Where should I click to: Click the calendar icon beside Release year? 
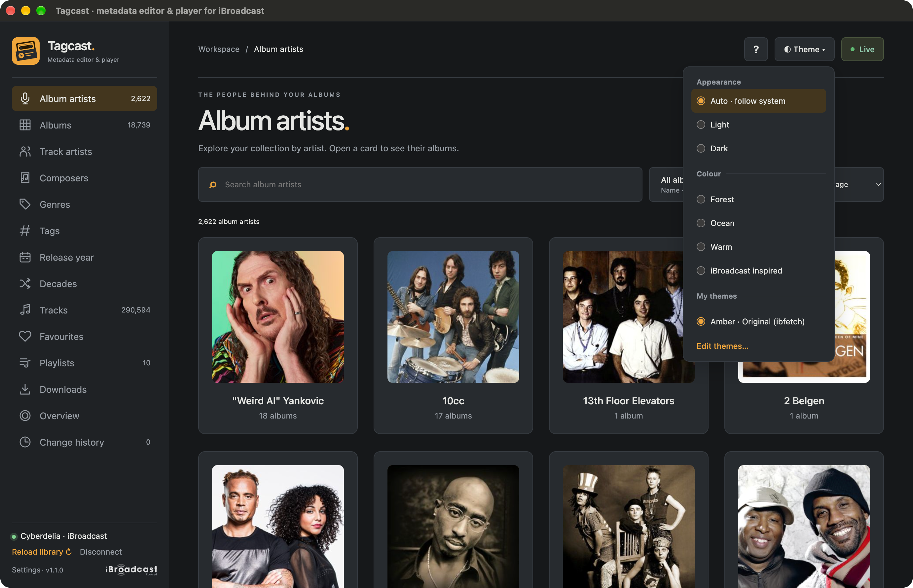25,257
